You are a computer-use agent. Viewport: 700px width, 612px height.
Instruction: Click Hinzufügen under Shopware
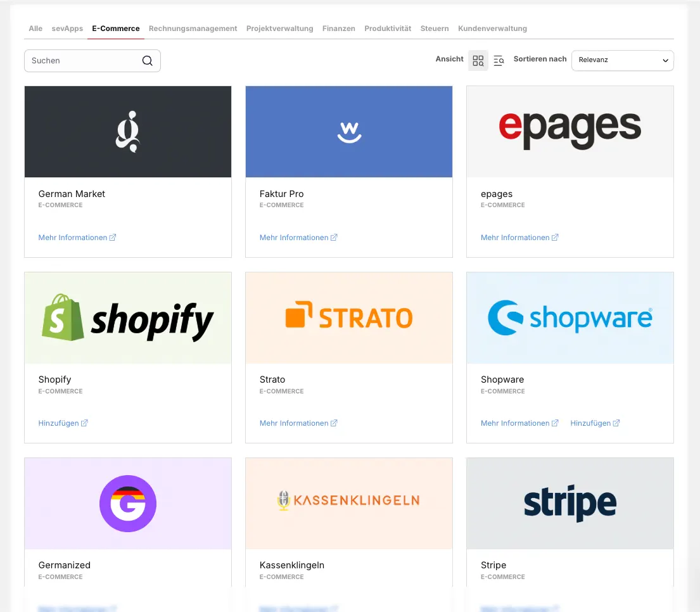point(594,423)
